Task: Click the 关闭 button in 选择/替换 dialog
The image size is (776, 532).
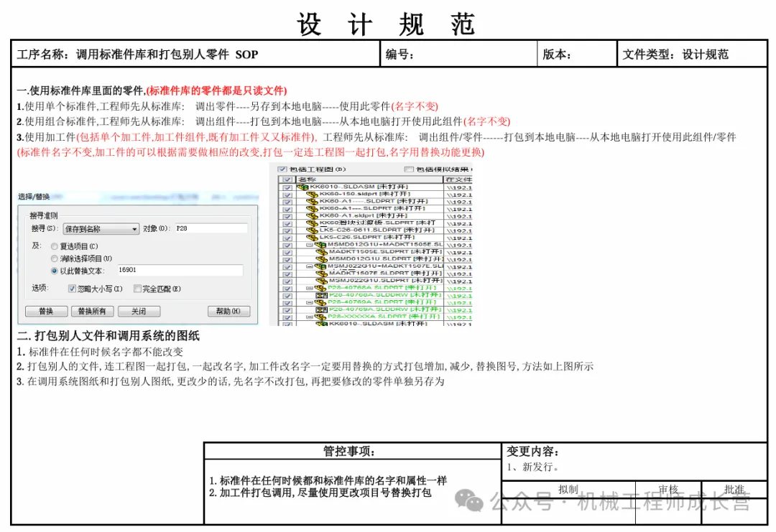Action: [139, 311]
